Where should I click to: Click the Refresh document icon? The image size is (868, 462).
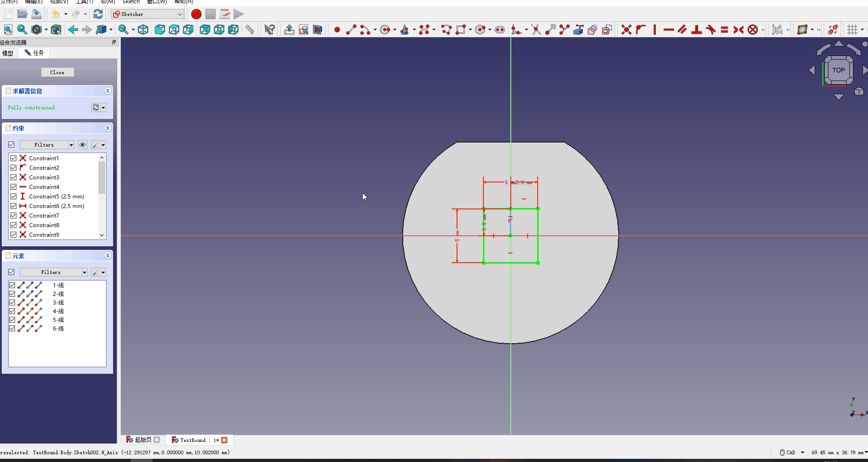pos(98,14)
